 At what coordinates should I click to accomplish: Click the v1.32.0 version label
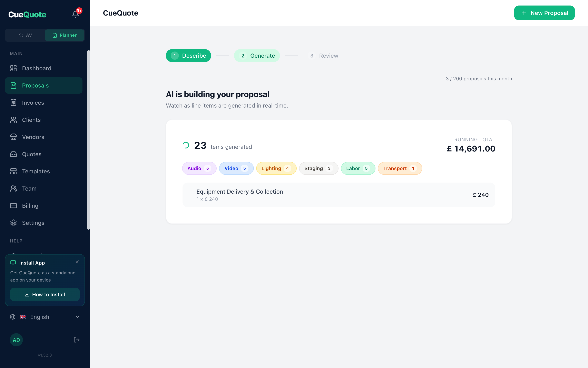pos(45,355)
